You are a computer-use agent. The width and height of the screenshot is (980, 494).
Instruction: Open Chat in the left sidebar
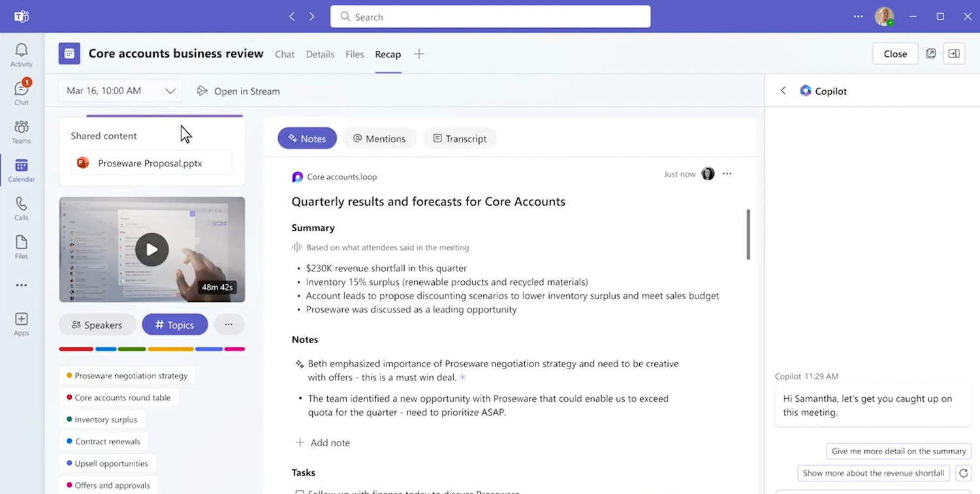(21, 93)
